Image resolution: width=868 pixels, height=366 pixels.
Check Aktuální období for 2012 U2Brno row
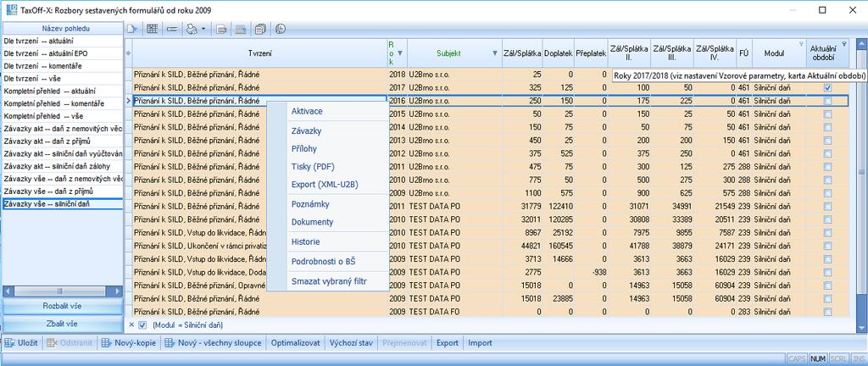point(827,153)
